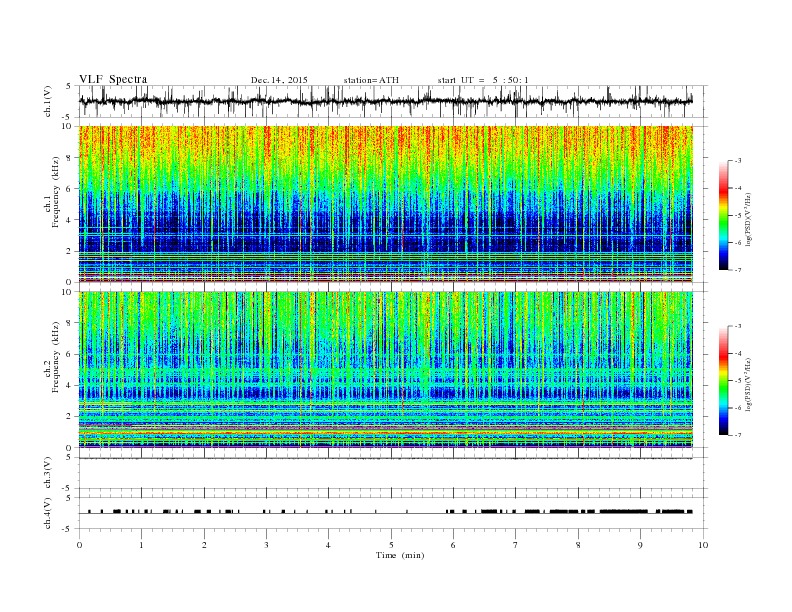Image resolution: width=792 pixels, height=612 pixels.
Task: Click the "ch.3(V)" axis label
Action: point(48,475)
